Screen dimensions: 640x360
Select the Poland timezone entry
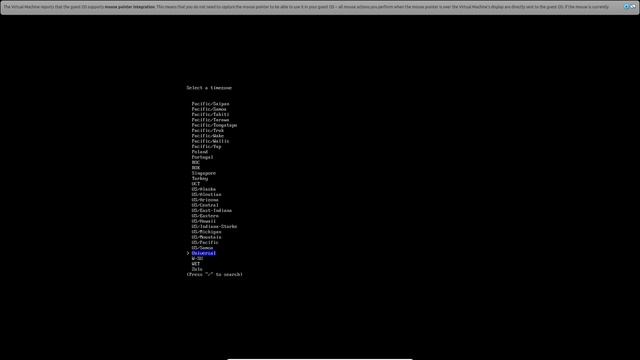click(200, 152)
